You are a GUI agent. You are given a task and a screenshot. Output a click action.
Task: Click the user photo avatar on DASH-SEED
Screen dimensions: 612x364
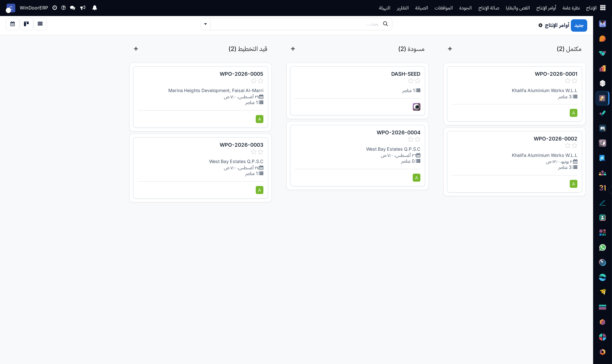pos(417,107)
